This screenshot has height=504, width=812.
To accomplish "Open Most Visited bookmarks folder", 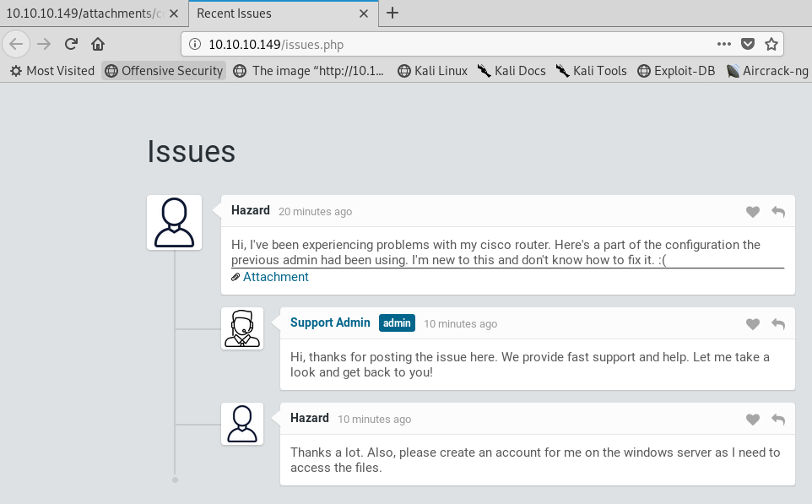I will point(52,71).
